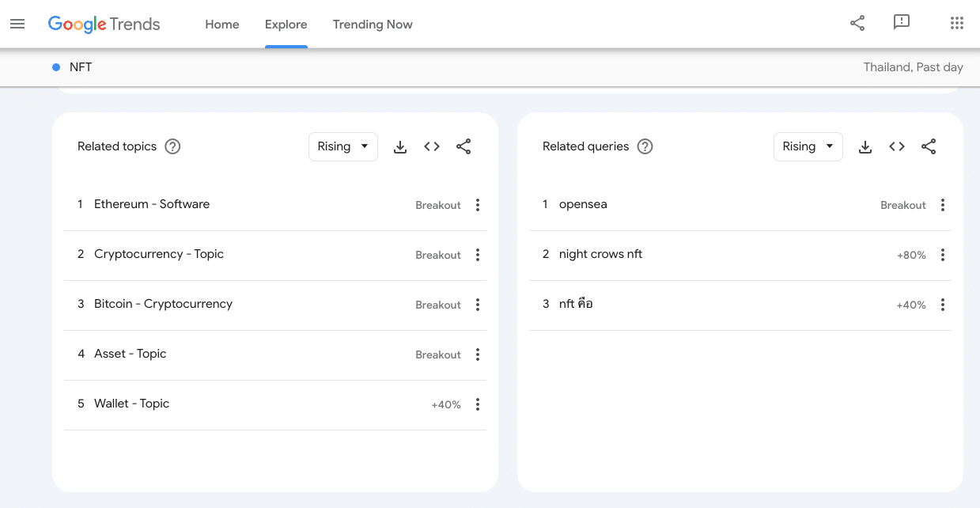Expand the Related queries Rising dropdown
The height and width of the screenshot is (508, 980).
pos(808,146)
